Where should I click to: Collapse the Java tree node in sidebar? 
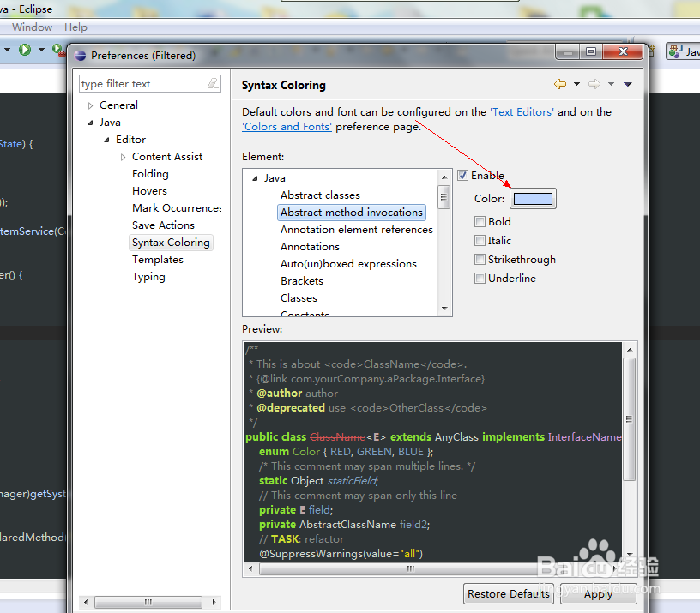90,123
